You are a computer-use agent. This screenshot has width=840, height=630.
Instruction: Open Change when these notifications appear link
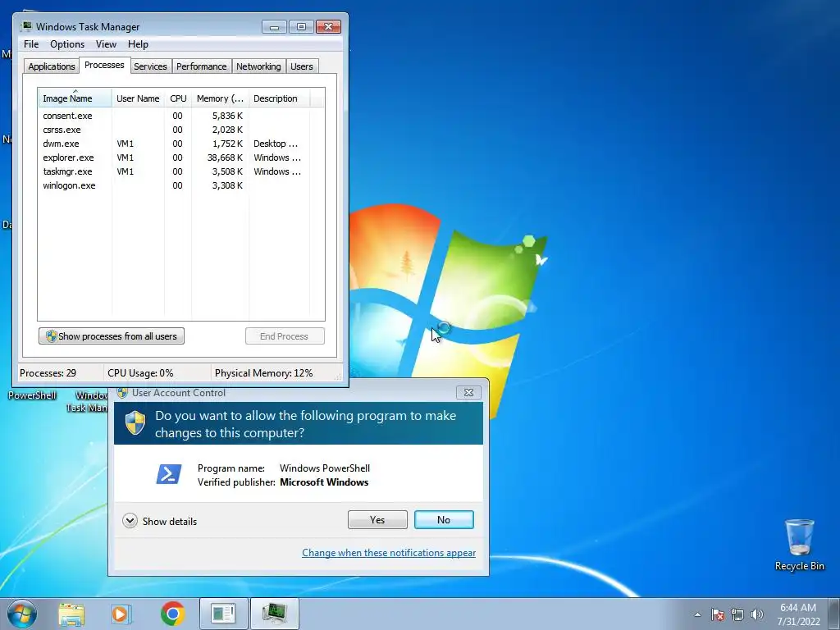pos(388,553)
